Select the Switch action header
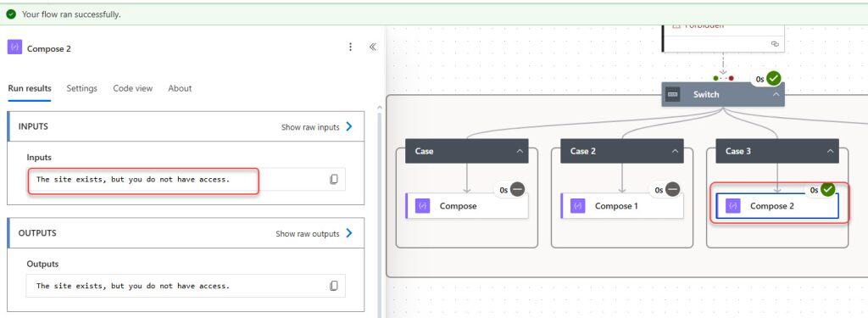The height and width of the screenshot is (318, 868). tap(723, 95)
